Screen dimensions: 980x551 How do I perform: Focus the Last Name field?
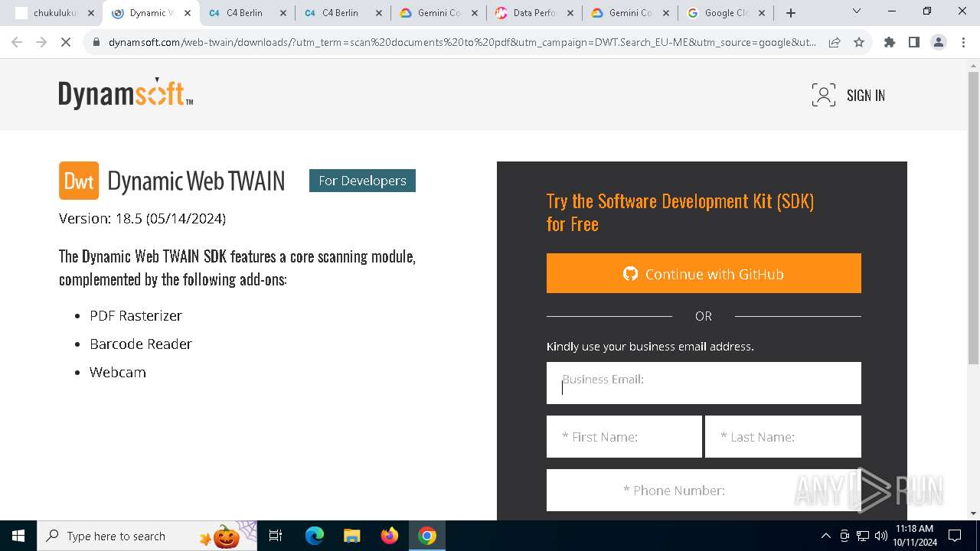click(782, 436)
